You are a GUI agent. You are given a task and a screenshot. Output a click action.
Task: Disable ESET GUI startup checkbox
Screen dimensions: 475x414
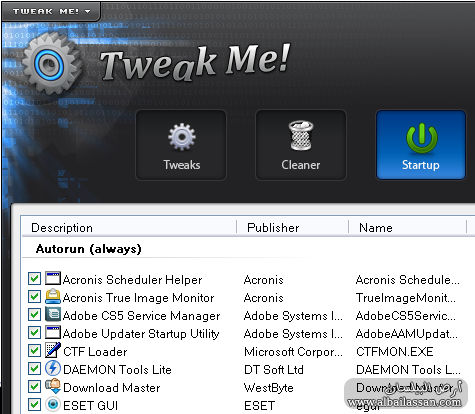34,404
